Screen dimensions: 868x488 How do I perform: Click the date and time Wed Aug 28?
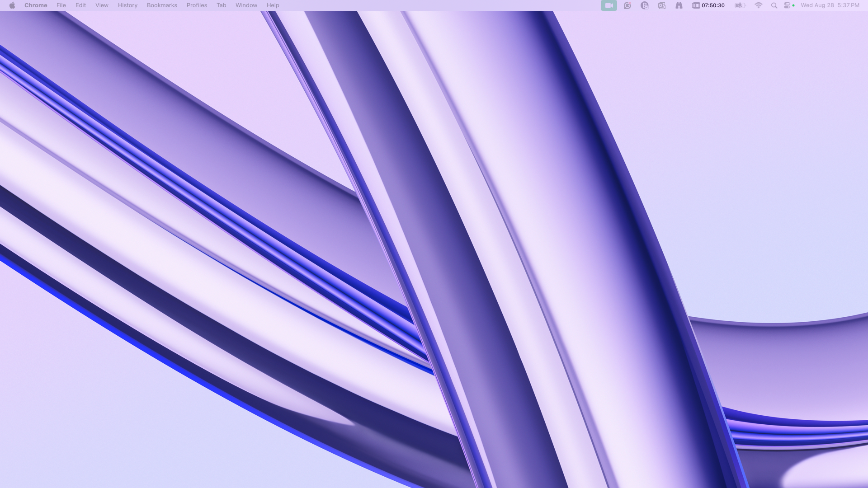point(830,5)
